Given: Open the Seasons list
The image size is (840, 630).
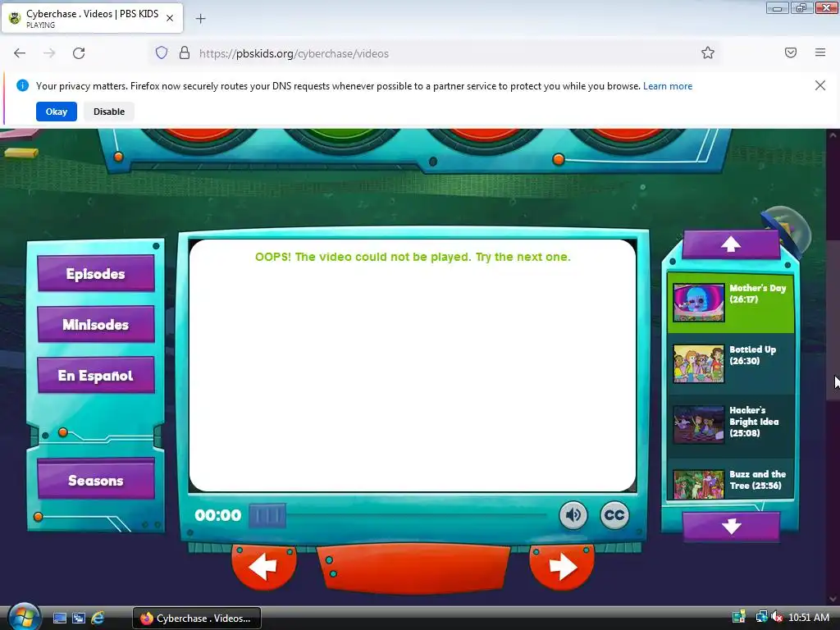Looking at the screenshot, I should click(x=96, y=480).
